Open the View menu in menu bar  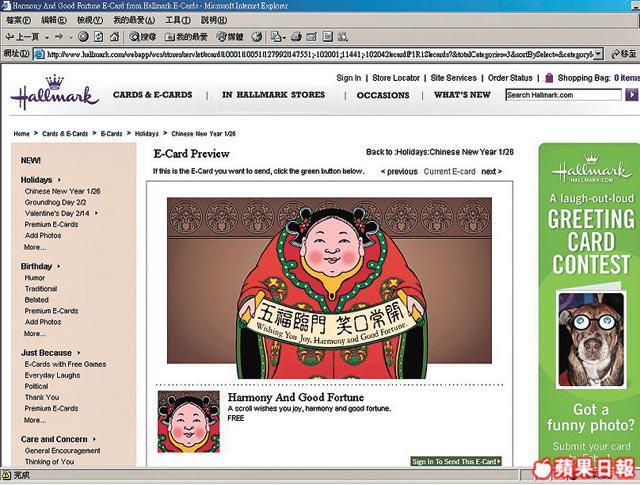90,20
